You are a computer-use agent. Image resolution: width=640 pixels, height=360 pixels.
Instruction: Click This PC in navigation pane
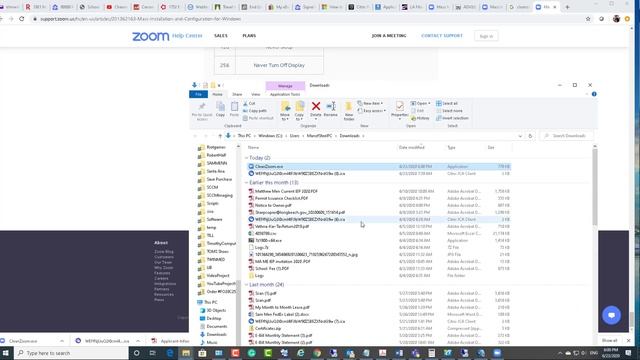pyautogui.click(x=211, y=302)
